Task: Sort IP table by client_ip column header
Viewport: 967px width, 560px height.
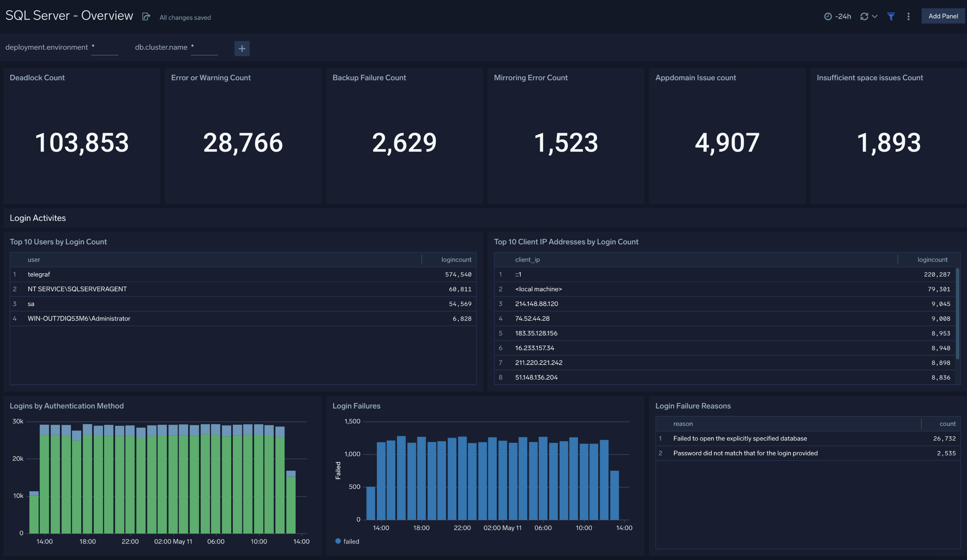Action: pos(527,260)
